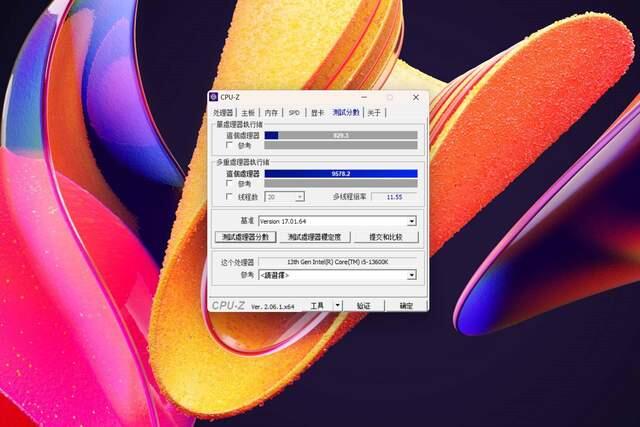Open the thread count dropdown showing 20

click(x=284, y=197)
